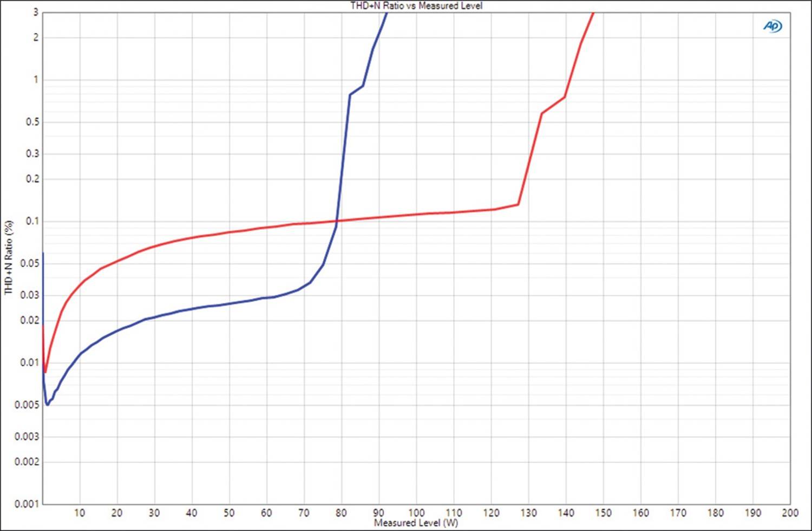812x531 pixels.
Task: Click the Y-axis tick 0.002
Action: point(27,462)
